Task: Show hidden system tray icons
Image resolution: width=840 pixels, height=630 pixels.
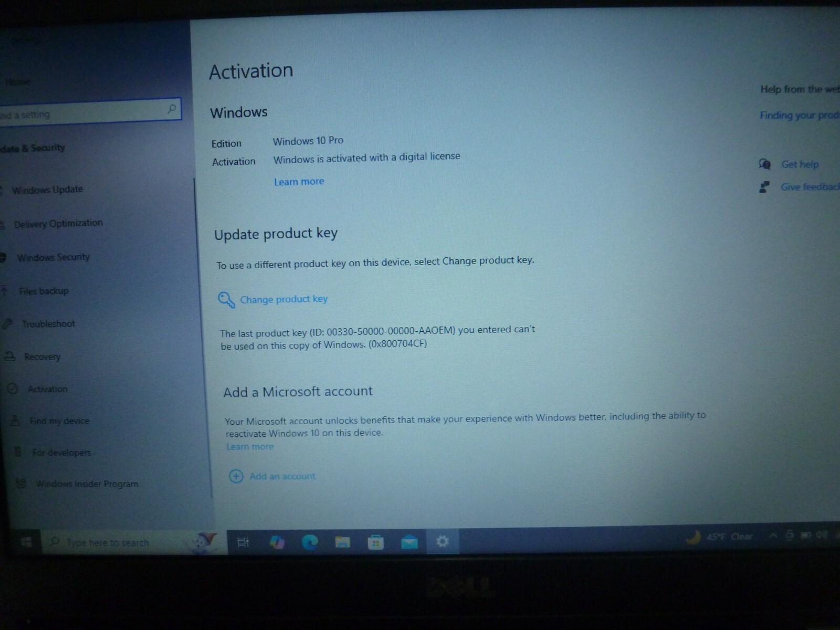Action: pyautogui.click(x=773, y=536)
